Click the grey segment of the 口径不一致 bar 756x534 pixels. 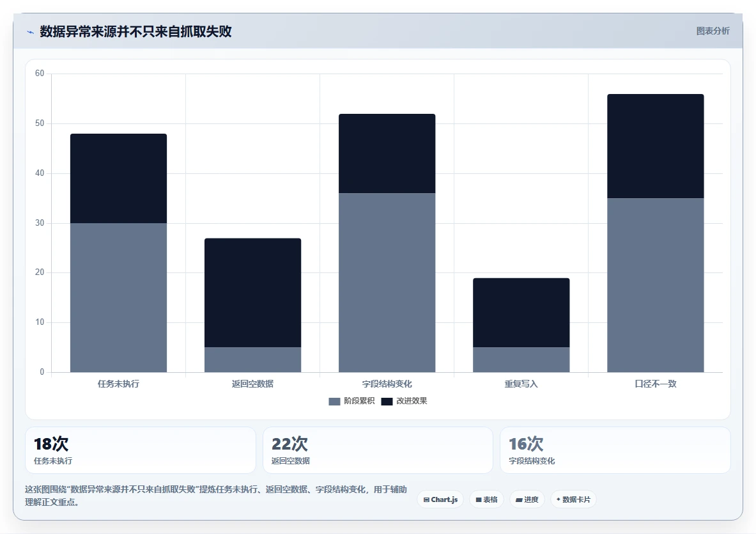click(656, 285)
